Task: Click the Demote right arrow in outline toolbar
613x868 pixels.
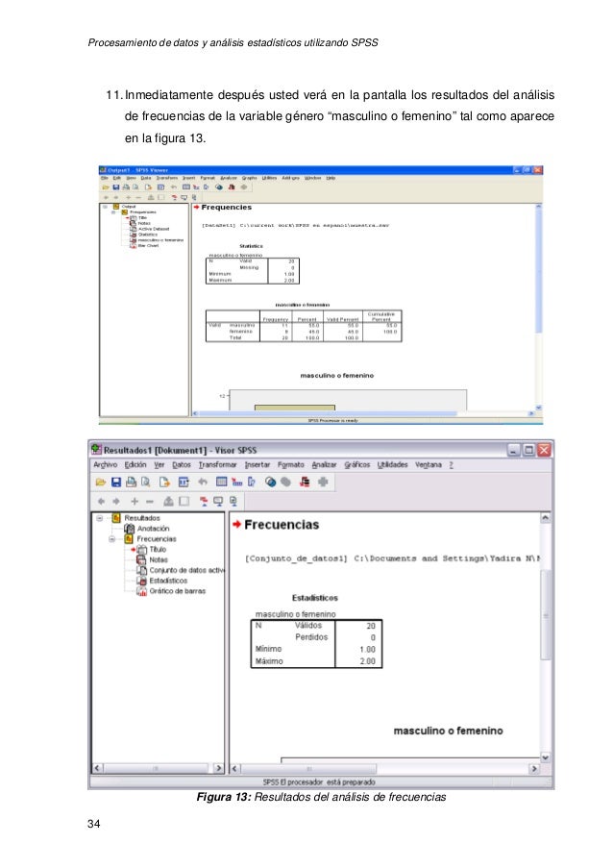Action: point(116,502)
